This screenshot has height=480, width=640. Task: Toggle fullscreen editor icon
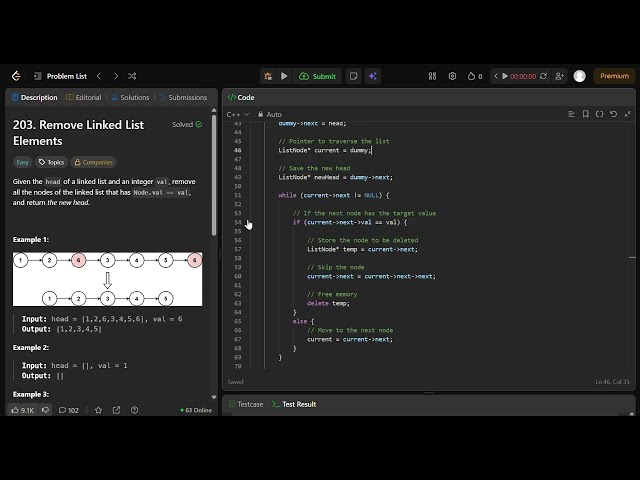click(x=628, y=114)
